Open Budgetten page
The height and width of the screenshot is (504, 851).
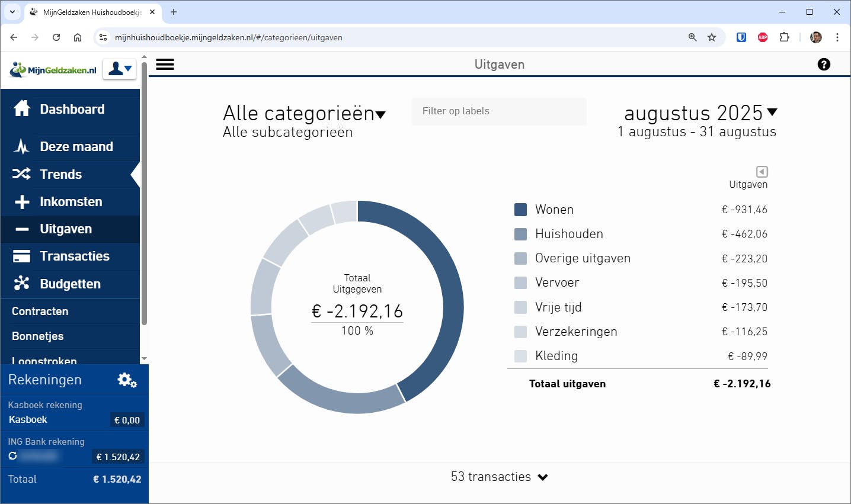(70, 284)
